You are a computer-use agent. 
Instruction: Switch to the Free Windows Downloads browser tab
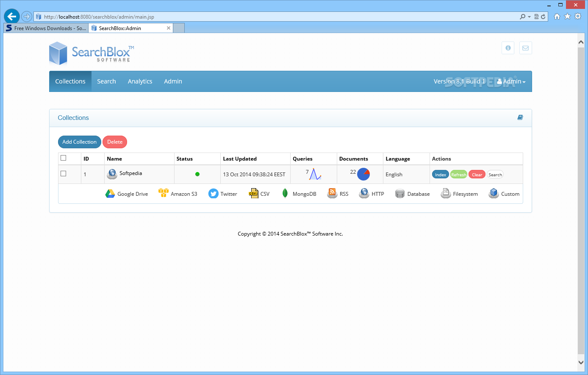pos(46,28)
